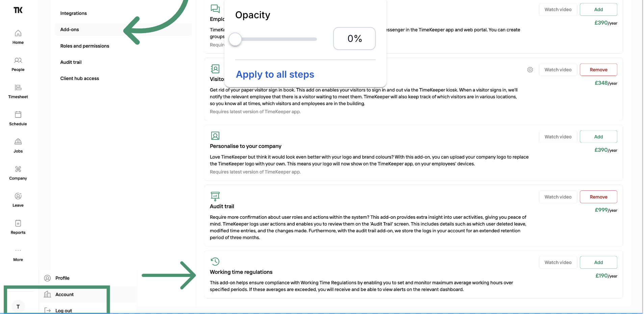Click the Audit trail presentation icon
Image resolution: width=644 pixels, height=314 pixels.
click(x=215, y=196)
